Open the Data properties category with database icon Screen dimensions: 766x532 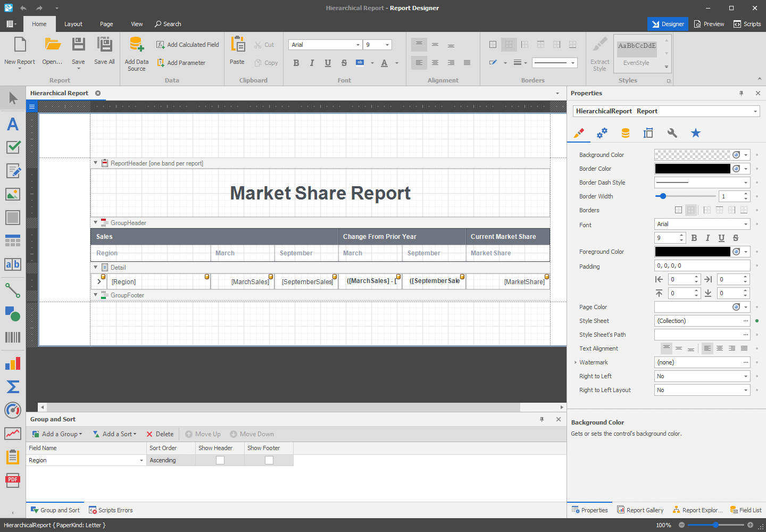pyautogui.click(x=625, y=133)
